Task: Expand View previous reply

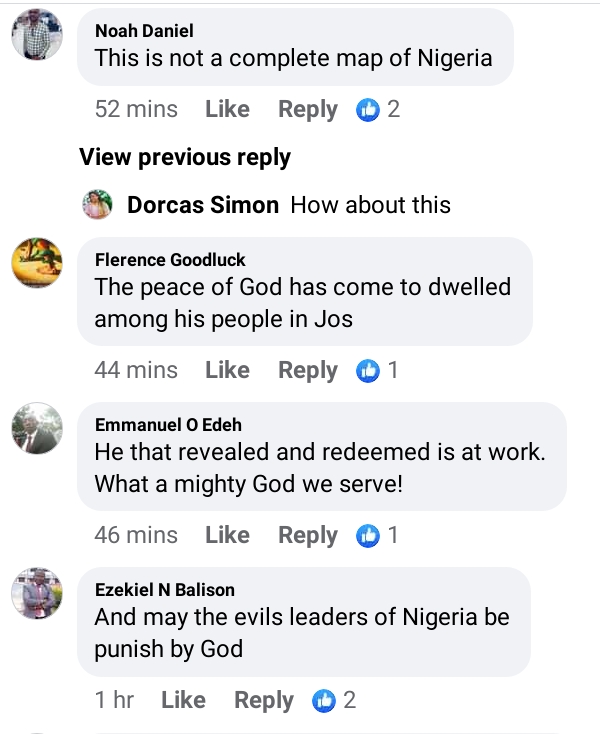Action: coord(185,158)
